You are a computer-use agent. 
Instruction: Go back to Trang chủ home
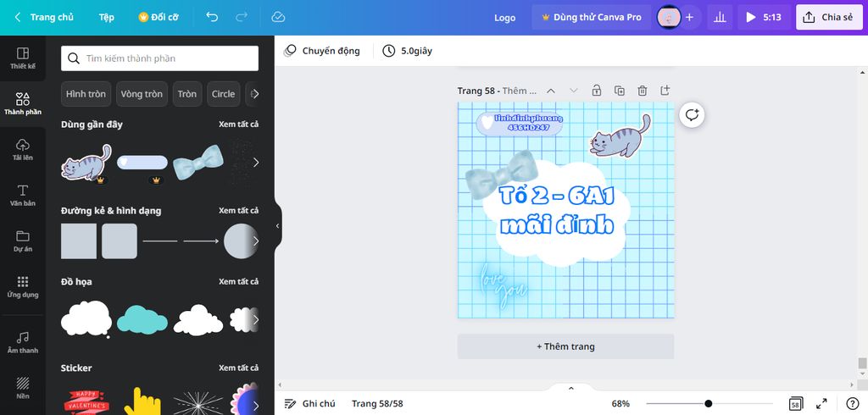(44, 17)
